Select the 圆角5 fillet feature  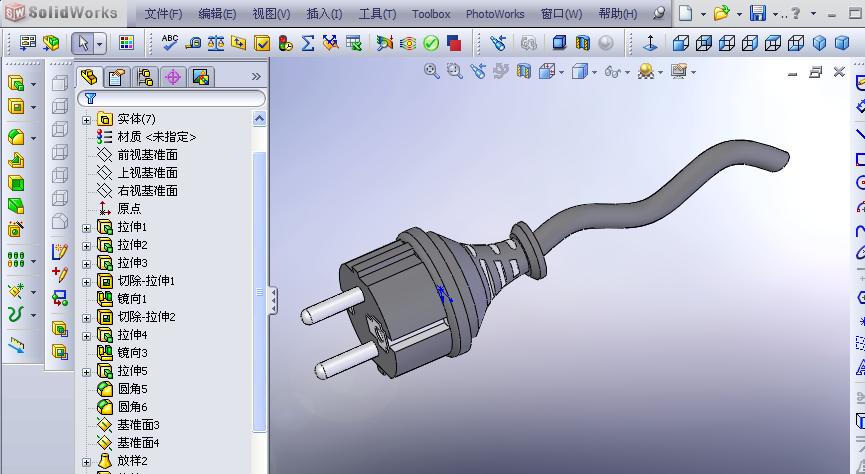[x=132, y=388]
